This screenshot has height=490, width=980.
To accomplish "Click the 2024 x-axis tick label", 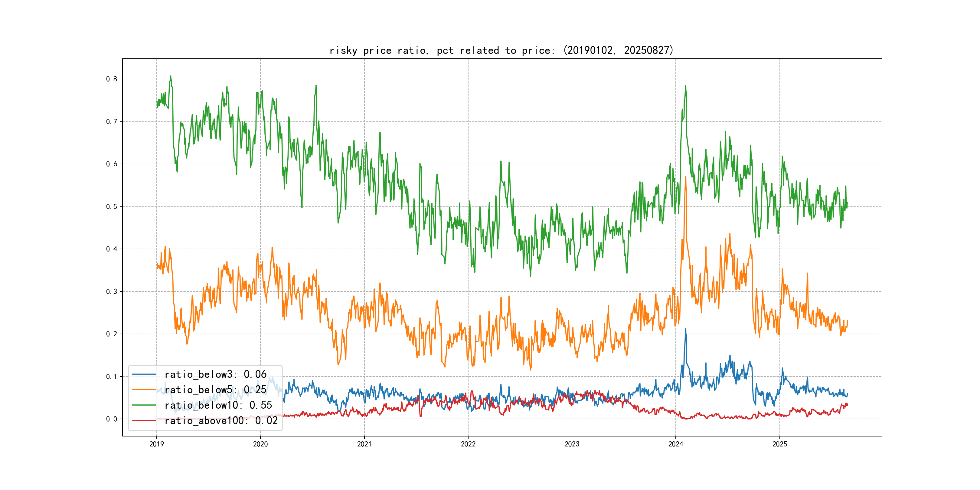I will coord(676,444).
